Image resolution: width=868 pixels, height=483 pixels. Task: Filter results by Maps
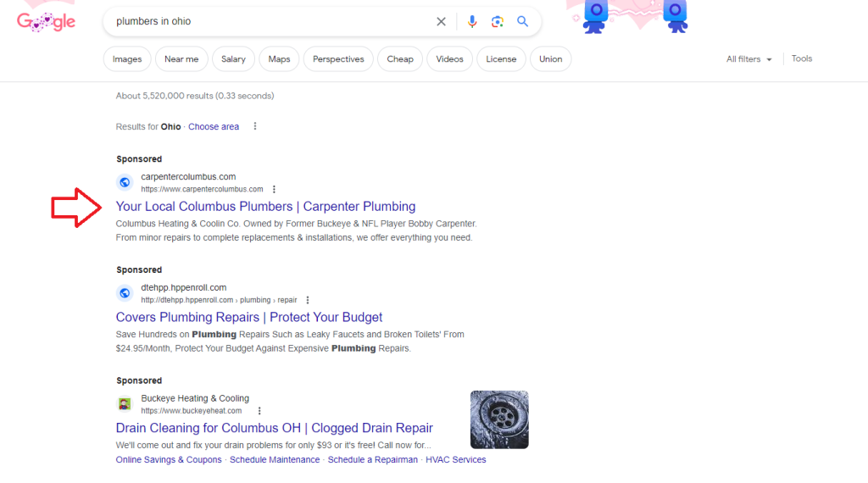pyautogui.click(x=279, y=59)
